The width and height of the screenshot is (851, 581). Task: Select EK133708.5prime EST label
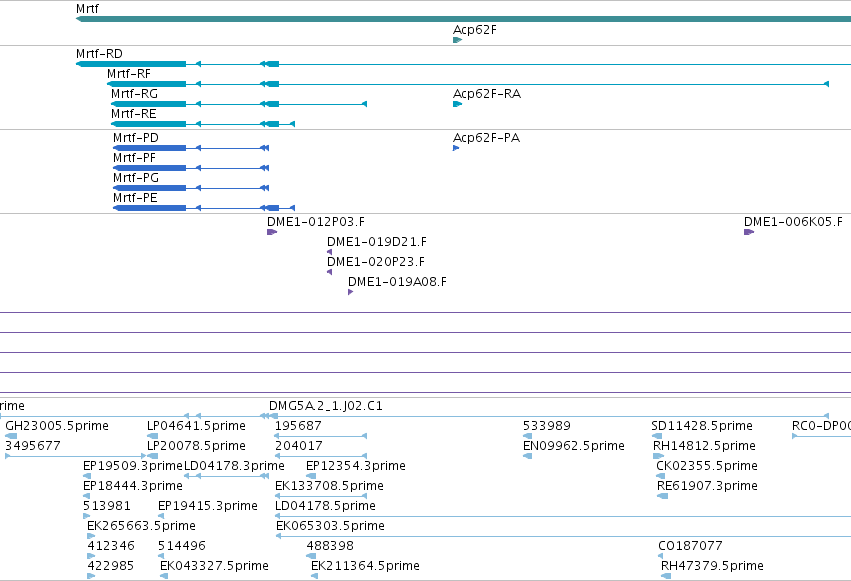[329, 486]
